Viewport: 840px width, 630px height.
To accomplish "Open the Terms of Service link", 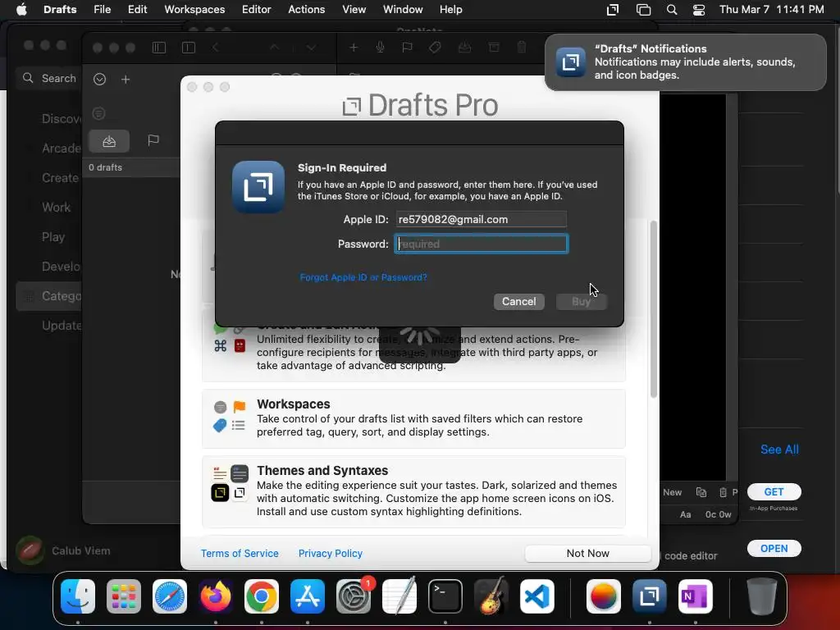I will pyautogui.click(x=240, y=554).
